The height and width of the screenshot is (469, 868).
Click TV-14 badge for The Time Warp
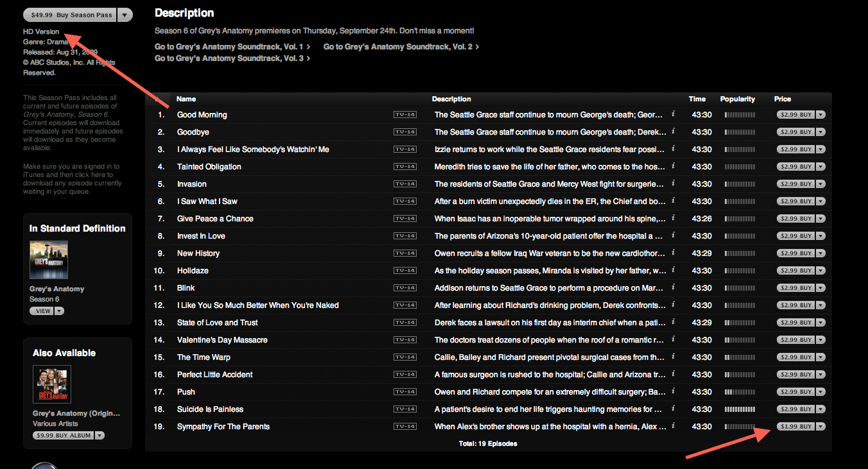405,357
